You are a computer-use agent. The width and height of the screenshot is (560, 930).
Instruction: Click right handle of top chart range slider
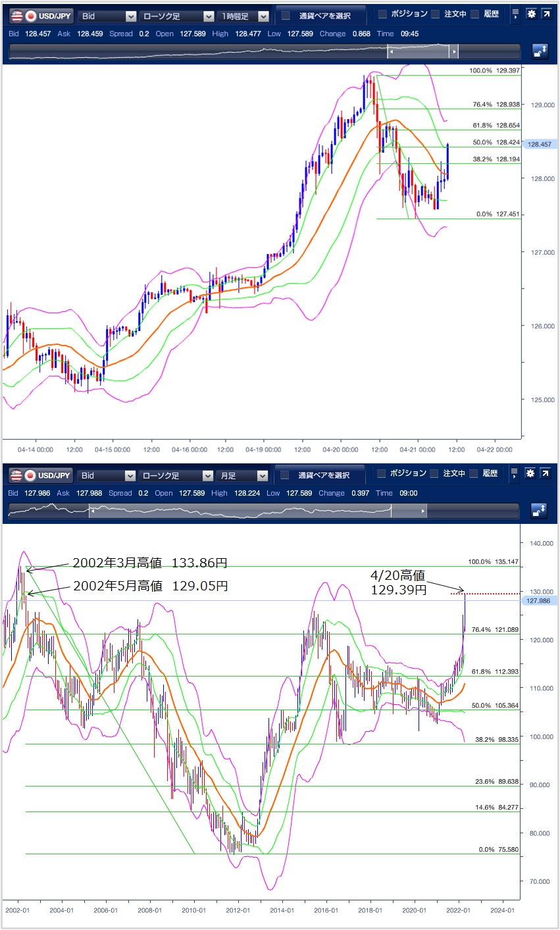click(x=453, y=51)
